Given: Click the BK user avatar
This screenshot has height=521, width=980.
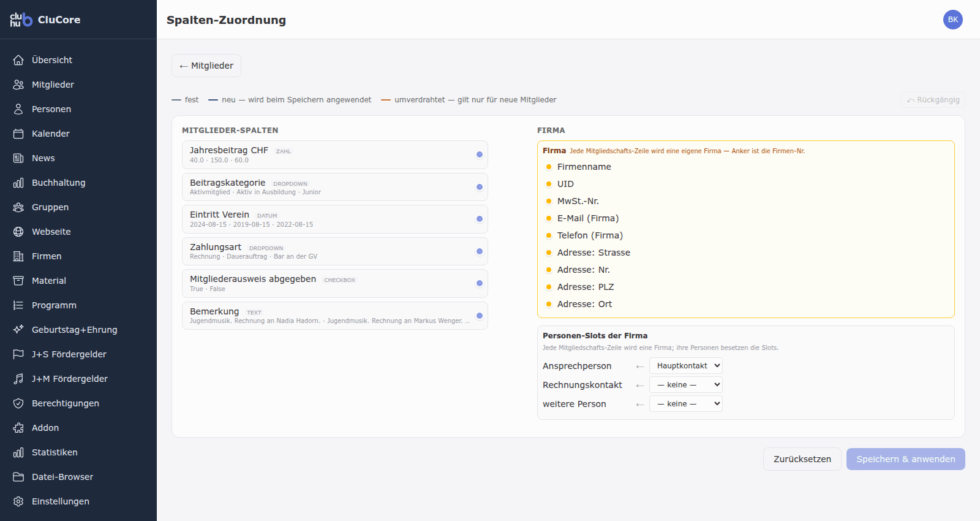Looking at the screenshot, I should (x=953, y=20).
